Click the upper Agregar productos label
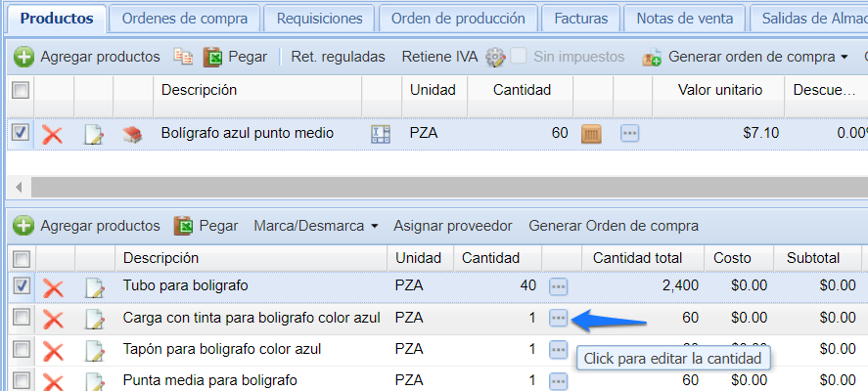 click(x=100, y=57)
